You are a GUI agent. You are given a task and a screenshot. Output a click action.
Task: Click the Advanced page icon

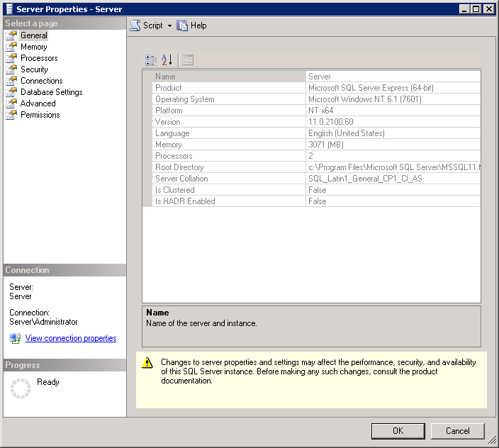tap(11, 103)
